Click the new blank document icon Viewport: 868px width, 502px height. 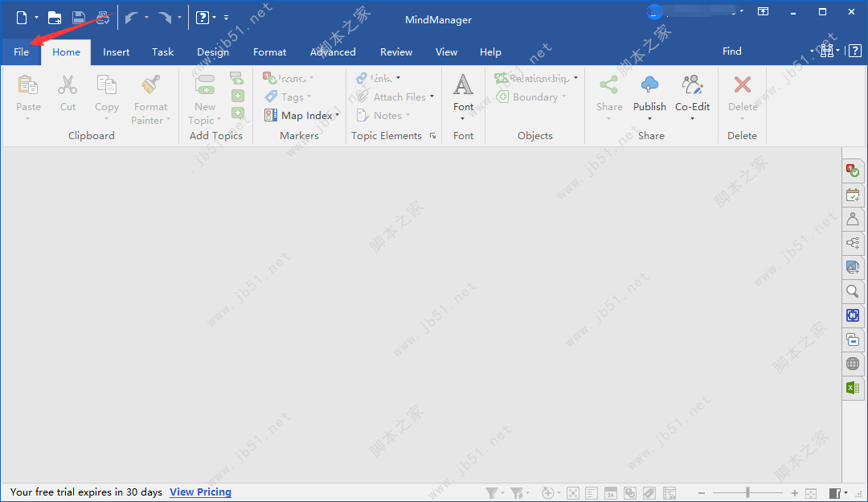(22, 17)
